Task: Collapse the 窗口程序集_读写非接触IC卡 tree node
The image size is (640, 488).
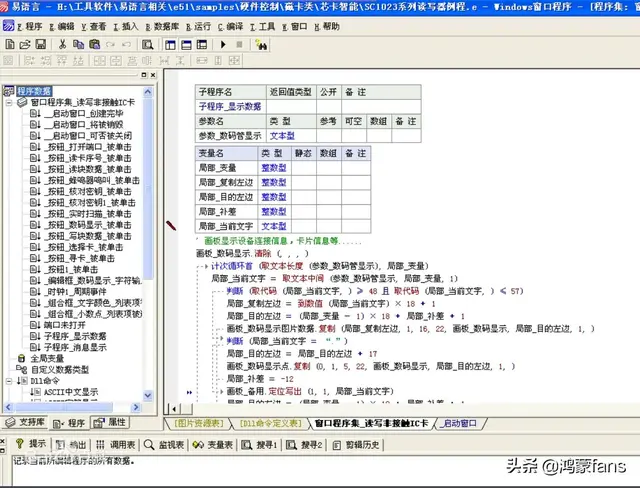Action: [x=10, y=102]
